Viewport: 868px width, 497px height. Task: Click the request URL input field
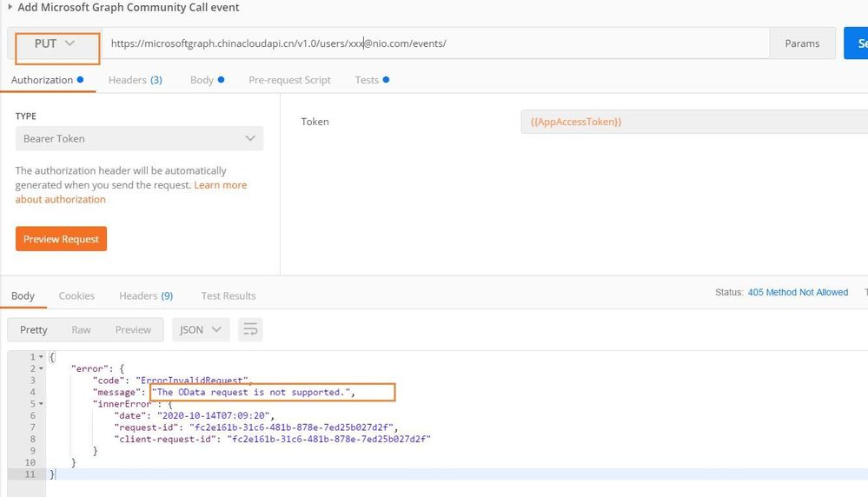[x=435, y=43]
